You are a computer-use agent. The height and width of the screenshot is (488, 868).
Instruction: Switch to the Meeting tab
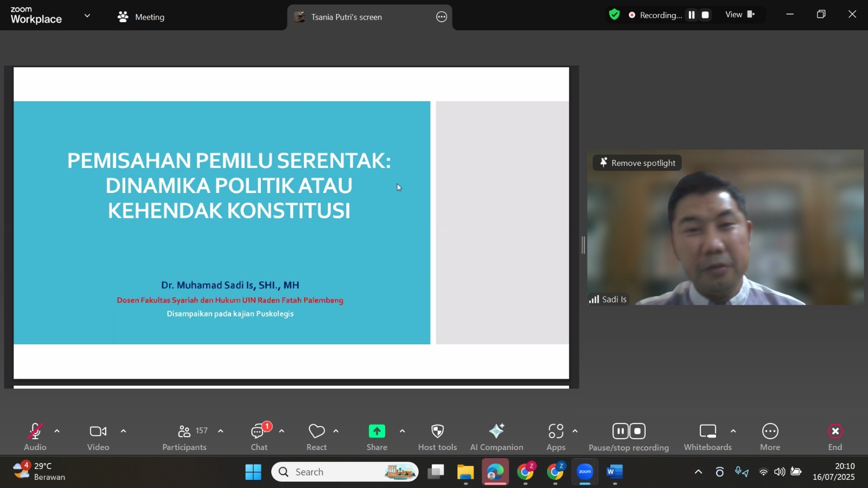[141, 17]
